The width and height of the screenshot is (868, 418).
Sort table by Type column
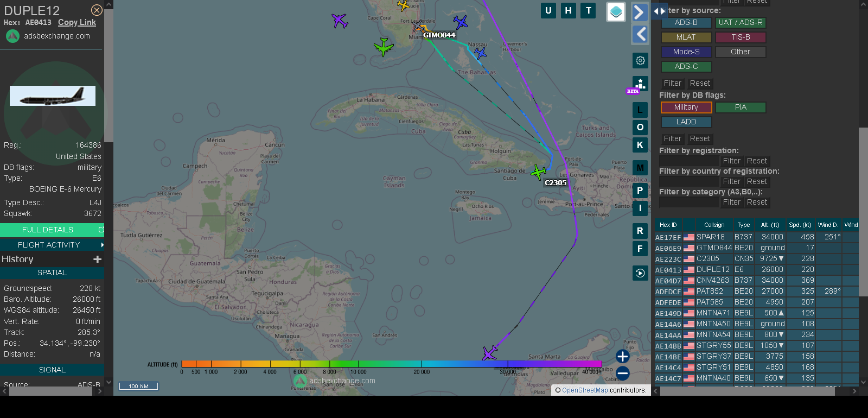pyautogui.click(x=744, y=225)
